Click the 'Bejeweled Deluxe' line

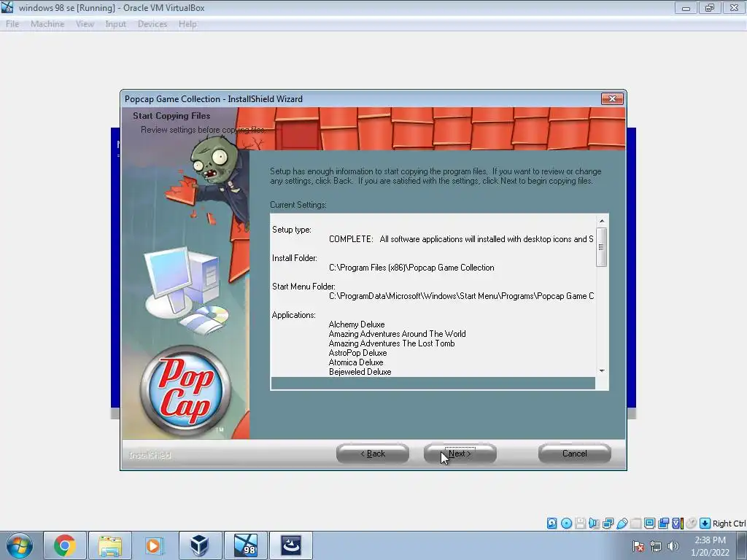pyautogui.click(x=360, y=372)
